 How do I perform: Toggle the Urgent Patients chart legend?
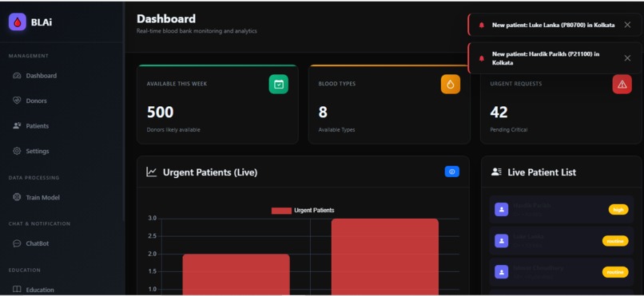pyautogui.click(x=303, y=211)
